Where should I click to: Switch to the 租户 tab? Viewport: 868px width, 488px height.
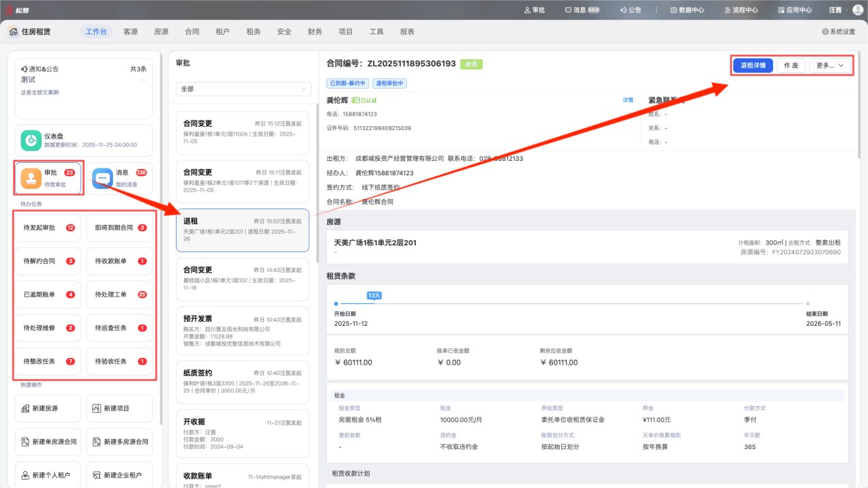point(222,32)
